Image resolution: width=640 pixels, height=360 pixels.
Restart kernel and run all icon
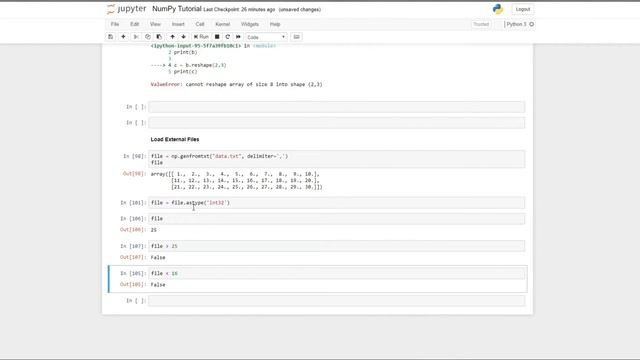238,37
